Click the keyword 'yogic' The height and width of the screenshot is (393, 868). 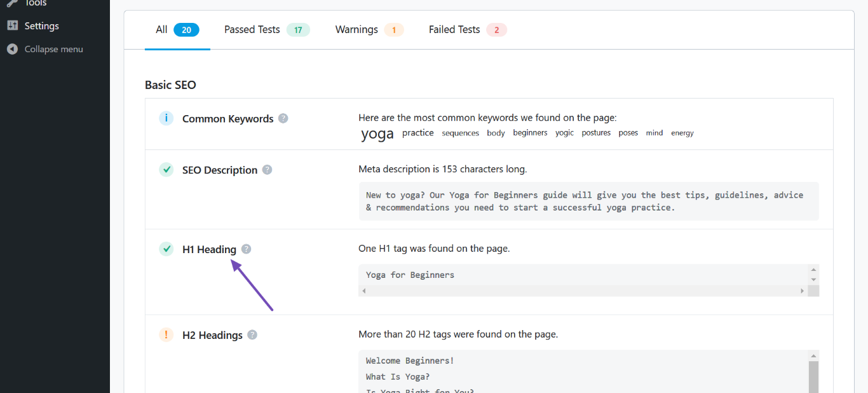tap(564, 133)
